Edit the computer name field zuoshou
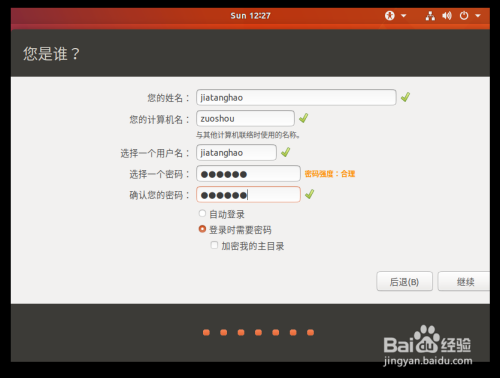Image resolution: width=500 pixels, height=378 pixels. tap(245, 118)
